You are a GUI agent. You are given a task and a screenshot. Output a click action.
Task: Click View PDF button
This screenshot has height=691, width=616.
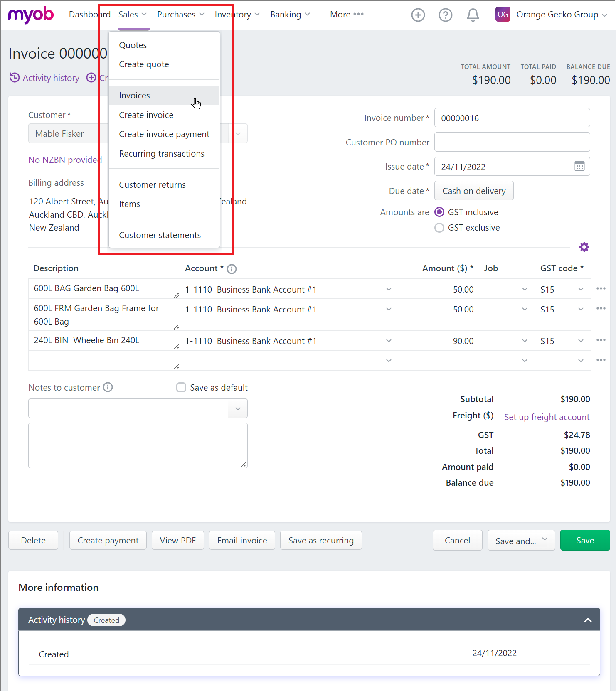[x=178, y=540]
